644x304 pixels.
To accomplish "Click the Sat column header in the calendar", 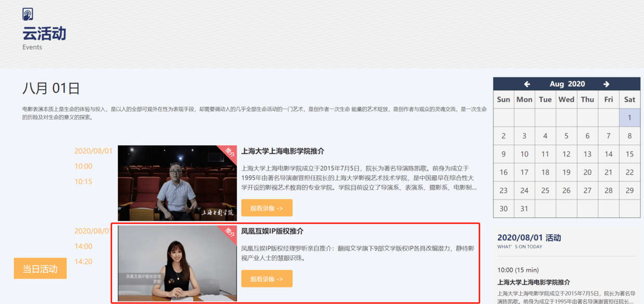I will tap(629, 99).
